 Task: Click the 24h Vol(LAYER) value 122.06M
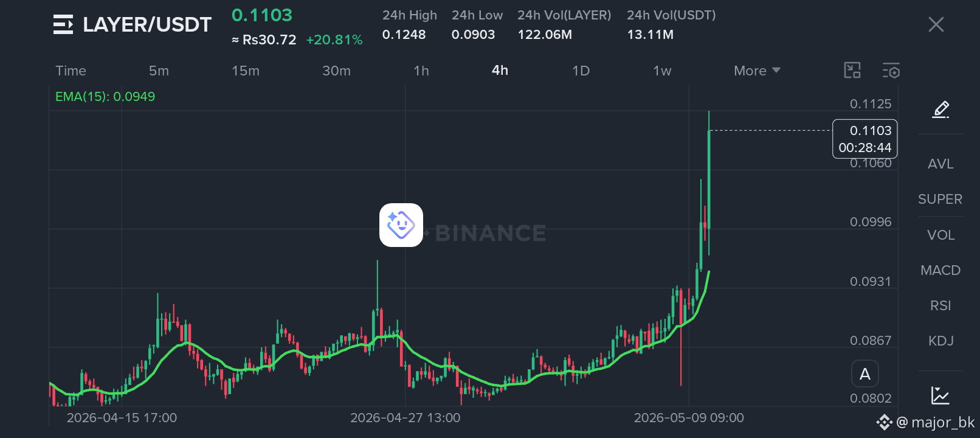(x=545, y=35)
